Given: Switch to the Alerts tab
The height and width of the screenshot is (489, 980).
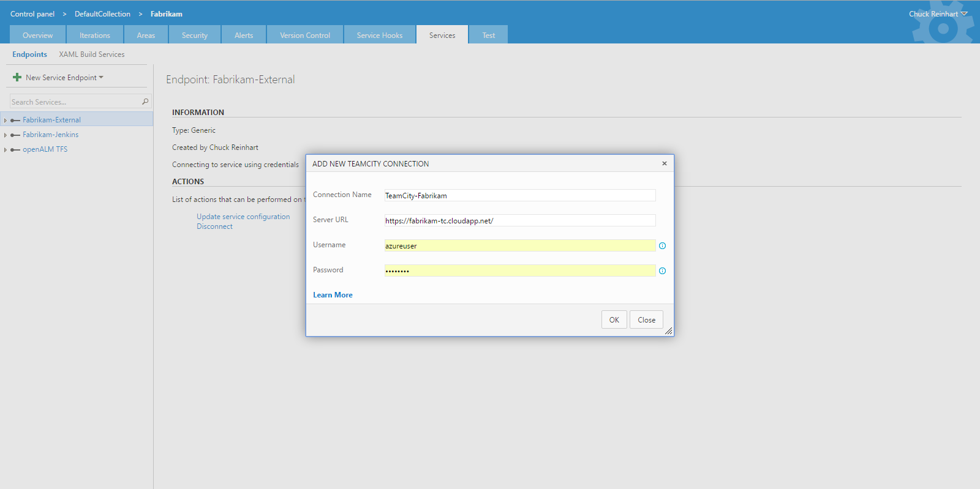Looking at the screenshot, I should [244, 35].
